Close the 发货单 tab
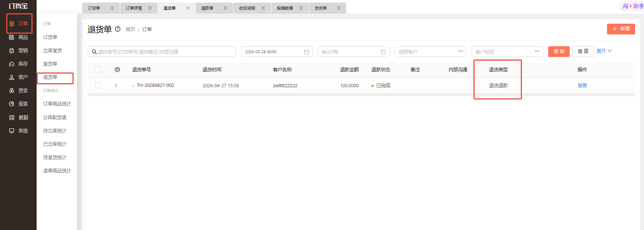Image resolution: width=644 pixels, height=230 pixels. [x=338, y=8]
